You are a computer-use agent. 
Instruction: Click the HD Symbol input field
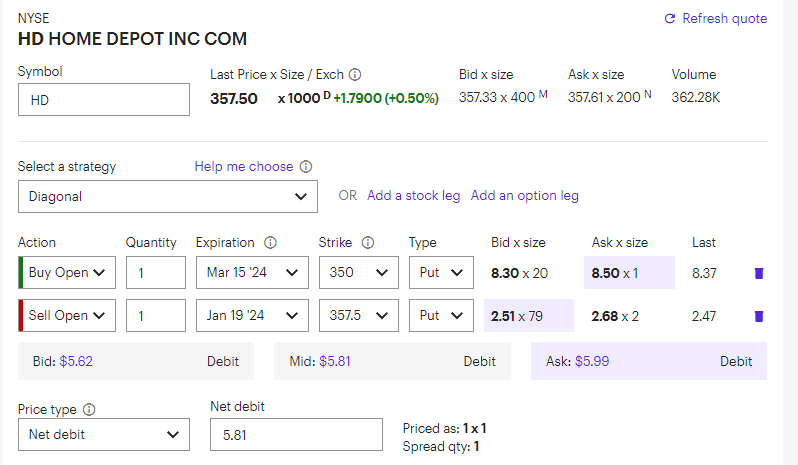pos(104,100)
